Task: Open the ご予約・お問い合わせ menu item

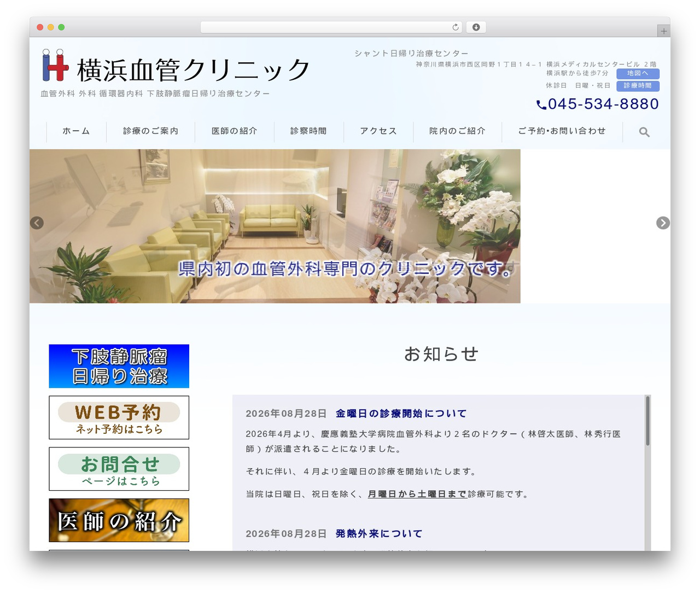Action: click(562, 131)
